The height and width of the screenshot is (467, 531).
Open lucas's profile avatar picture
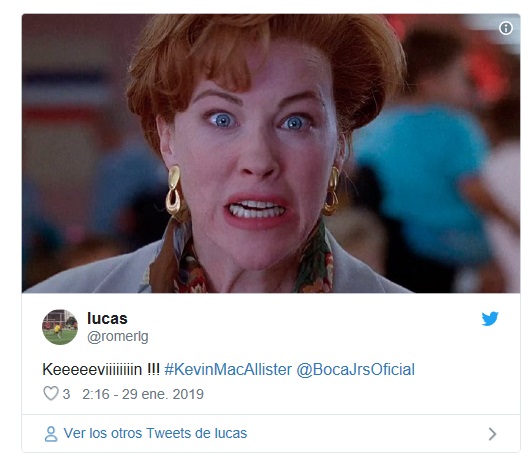click(x=60, y=327)
